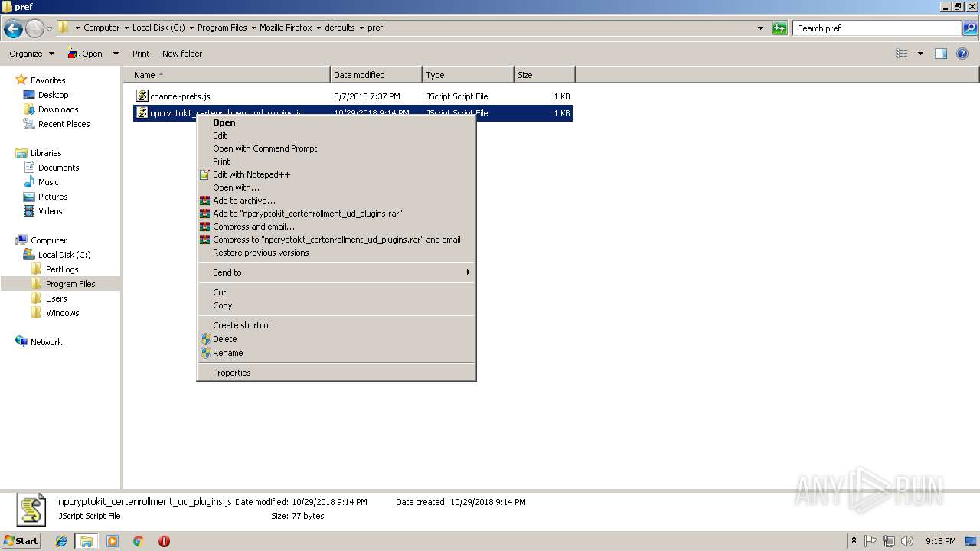Screen dimensions: 980x551
Task: Click the Forward navigation arrow
Action: pyautogui.click(x=34, y=29)
